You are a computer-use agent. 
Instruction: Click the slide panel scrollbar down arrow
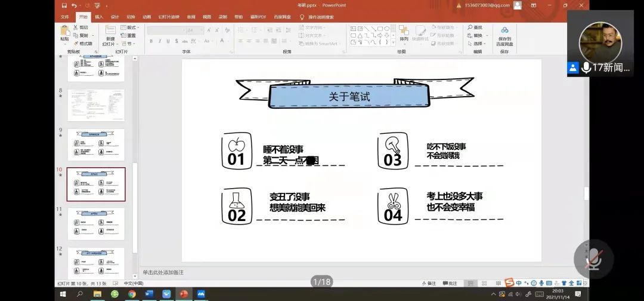[135, 277]
